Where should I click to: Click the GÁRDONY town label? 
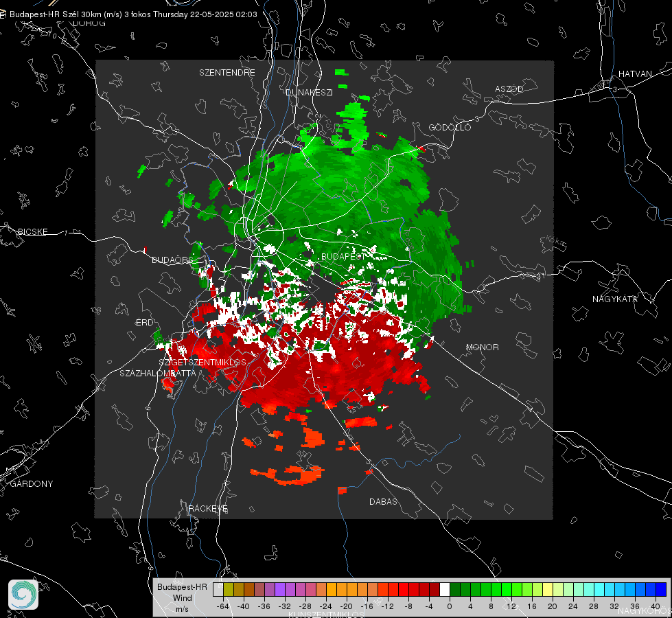click(32, 484)
